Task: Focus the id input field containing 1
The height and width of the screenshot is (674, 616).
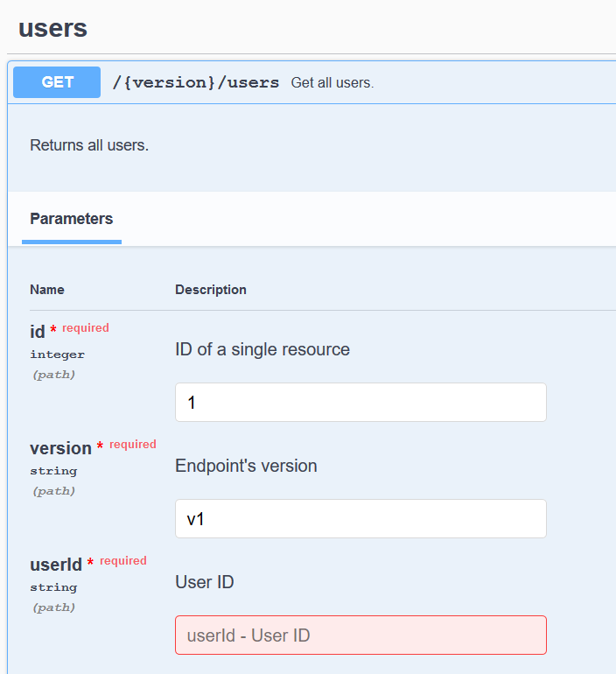Action: [x=360, y=403]
